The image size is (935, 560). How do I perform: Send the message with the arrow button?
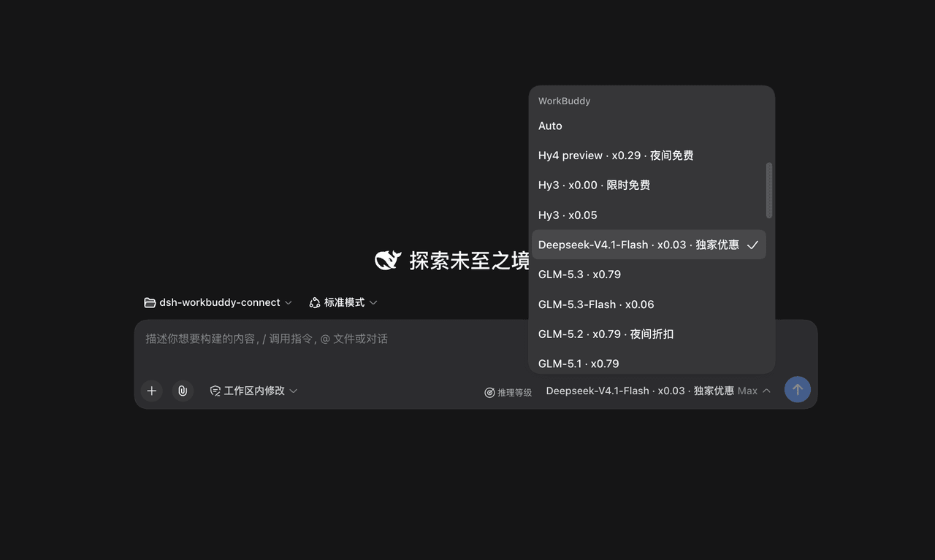pyautogui.click(x=798, y=390)
